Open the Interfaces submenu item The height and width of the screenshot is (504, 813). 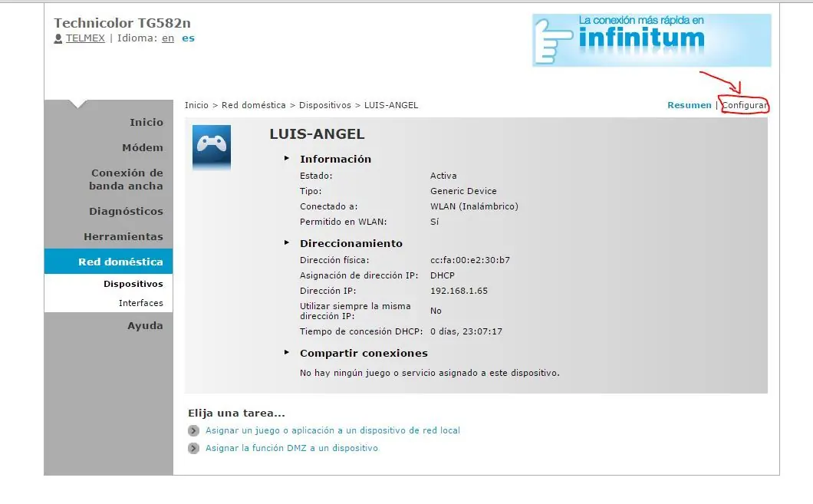tap(140, 303)
